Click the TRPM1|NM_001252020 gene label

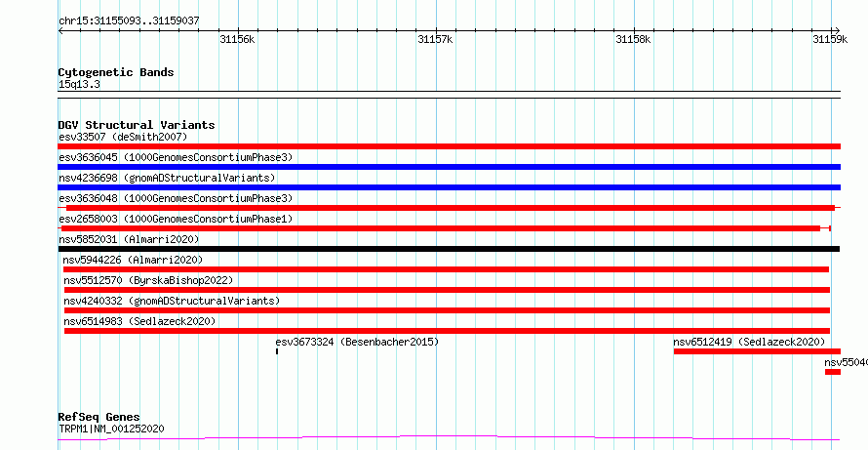[x=111, y=429]
